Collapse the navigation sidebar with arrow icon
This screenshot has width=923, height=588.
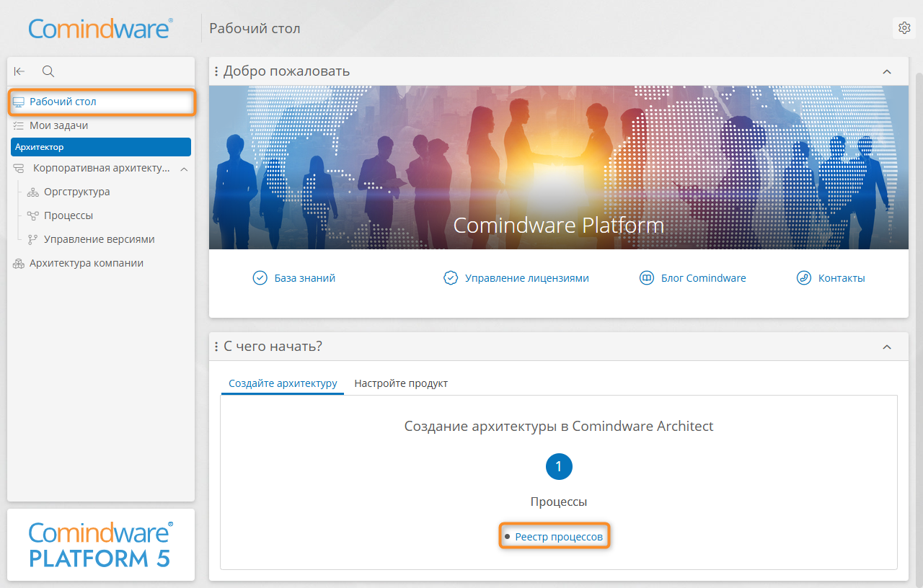[19, 71]
